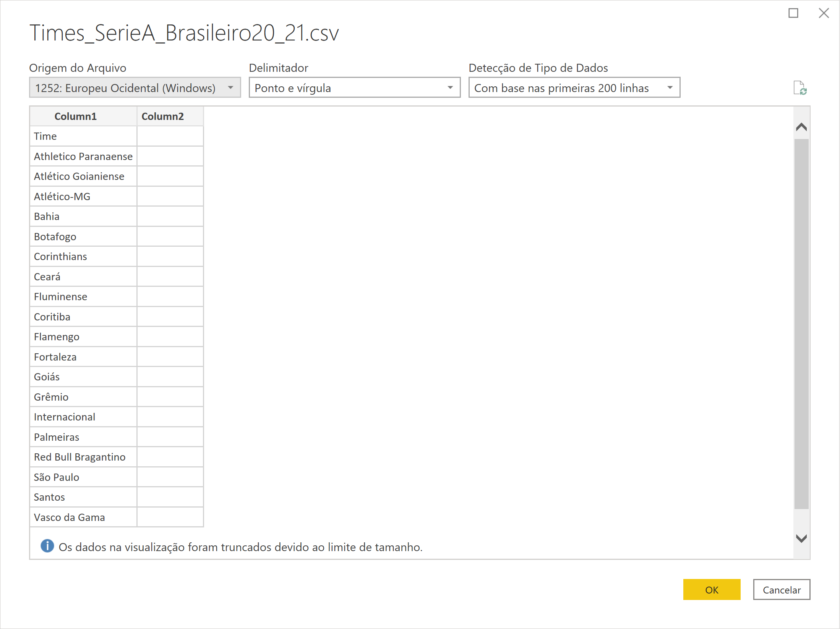
Task: Click the info icon beside truncation message
Action: [47, 546]
